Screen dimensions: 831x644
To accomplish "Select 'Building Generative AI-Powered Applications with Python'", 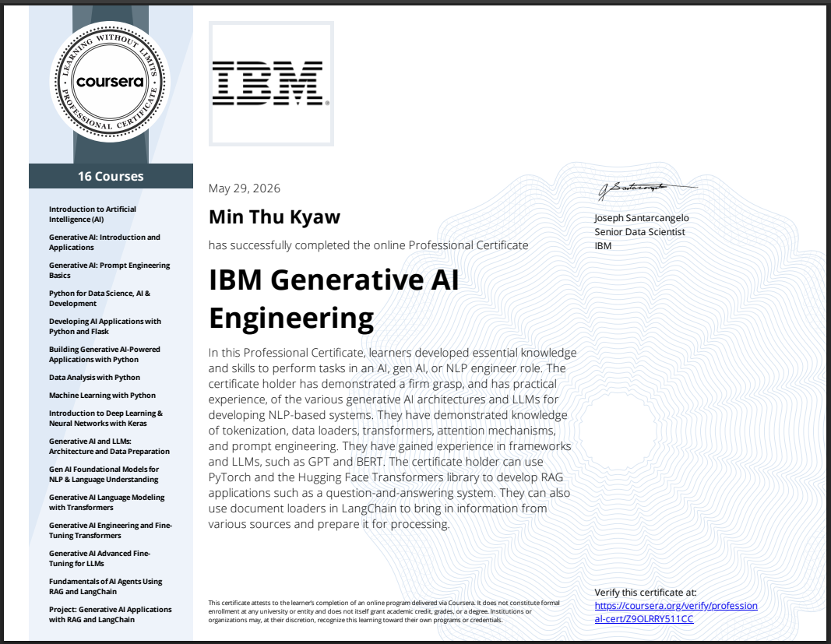I will [104, 354].
